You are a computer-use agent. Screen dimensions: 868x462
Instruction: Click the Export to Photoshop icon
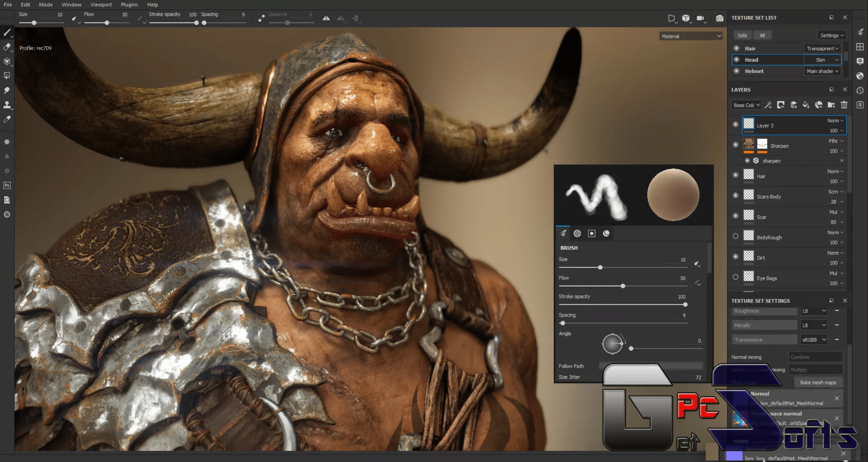pyautogui.click(x=7, y=185)
